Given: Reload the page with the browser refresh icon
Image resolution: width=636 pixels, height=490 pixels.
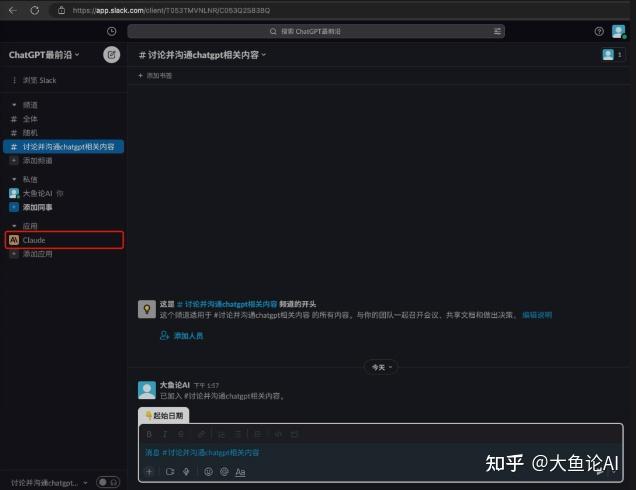Looking at the screenshot, I should tap(35, 10).
